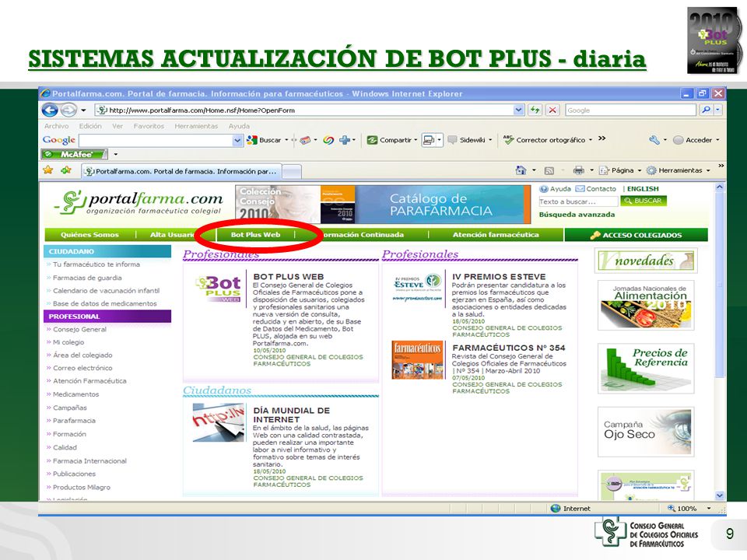This screenshot has width=747, height=560.
Task: Click the Home page house icon
Action: click(521, 170)
